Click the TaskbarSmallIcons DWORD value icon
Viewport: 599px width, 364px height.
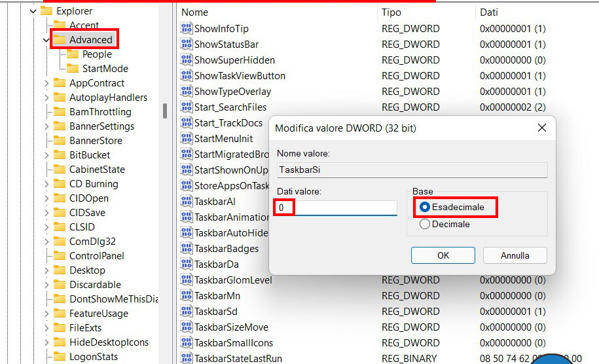[x=187, y=342]
